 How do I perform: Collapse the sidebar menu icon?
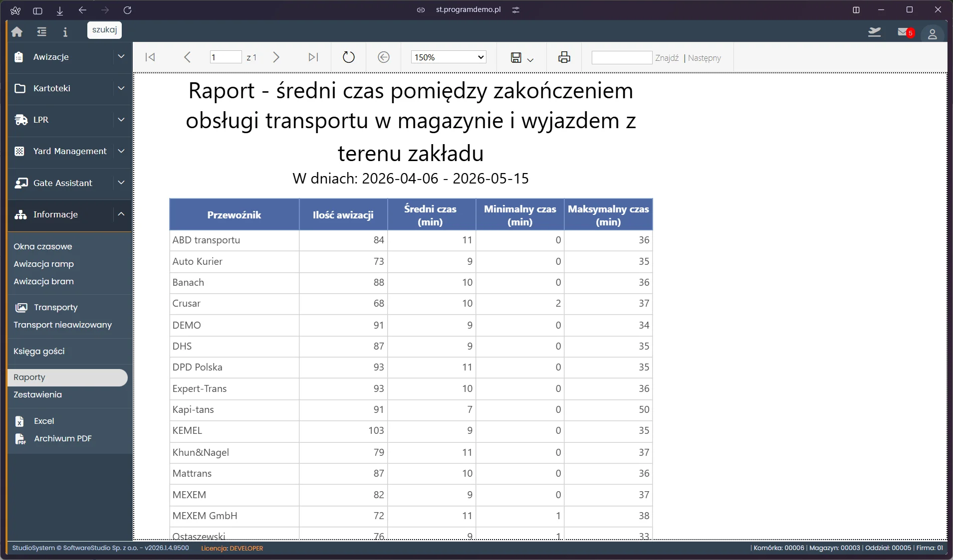click(41, 32)
